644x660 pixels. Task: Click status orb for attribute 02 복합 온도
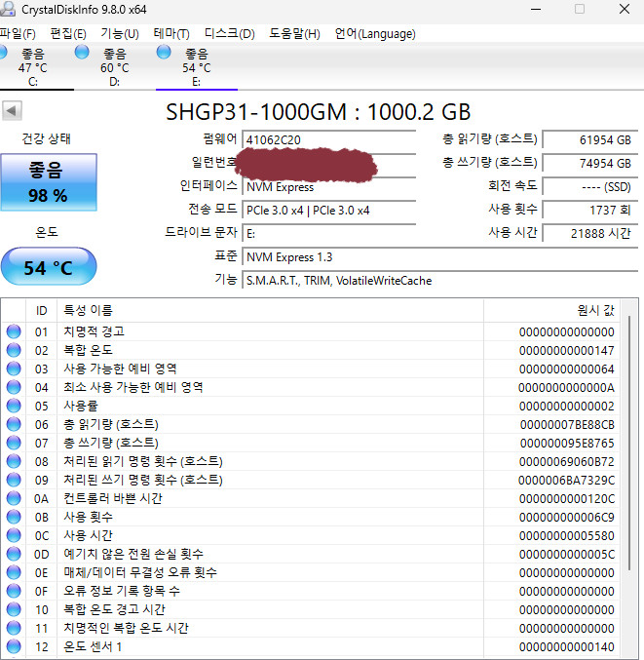click(x=14, y=350)
